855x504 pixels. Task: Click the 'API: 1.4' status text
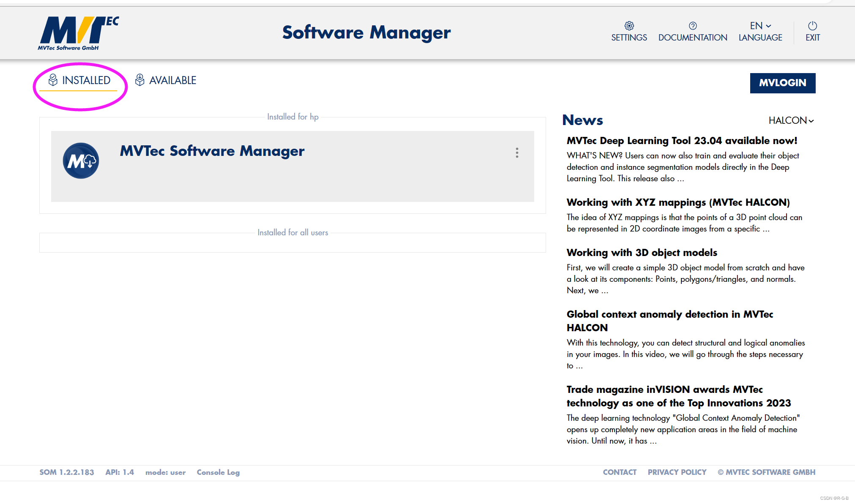click(x=120, y=472)
